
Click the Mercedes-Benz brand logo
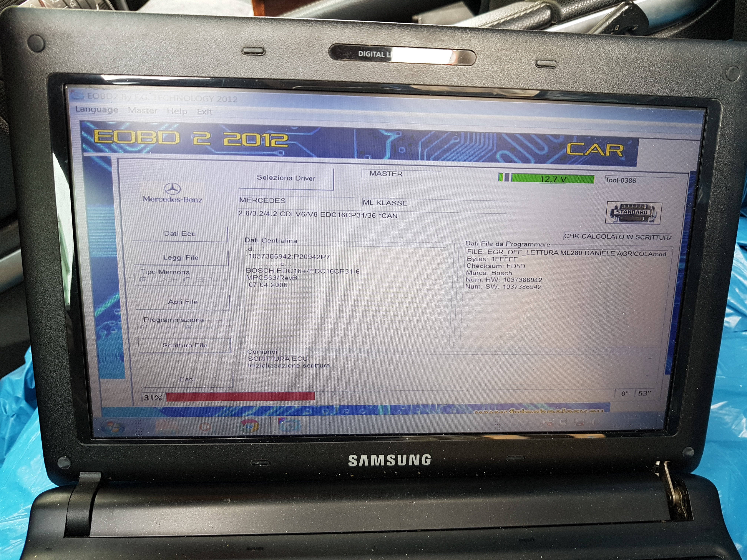(x=172, y=193)
